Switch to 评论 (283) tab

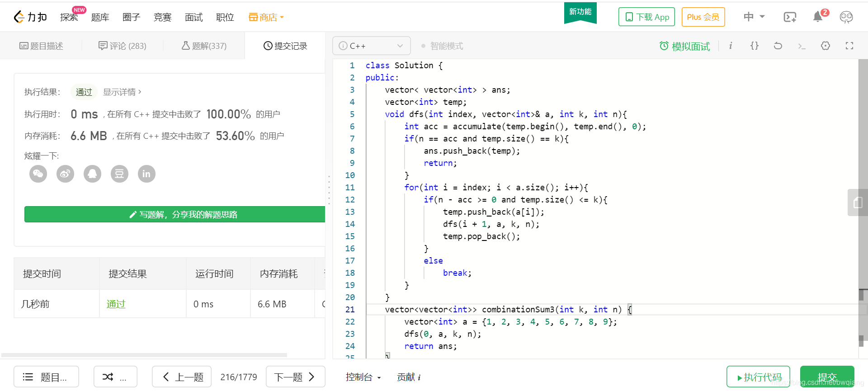[x=123, y=46]
